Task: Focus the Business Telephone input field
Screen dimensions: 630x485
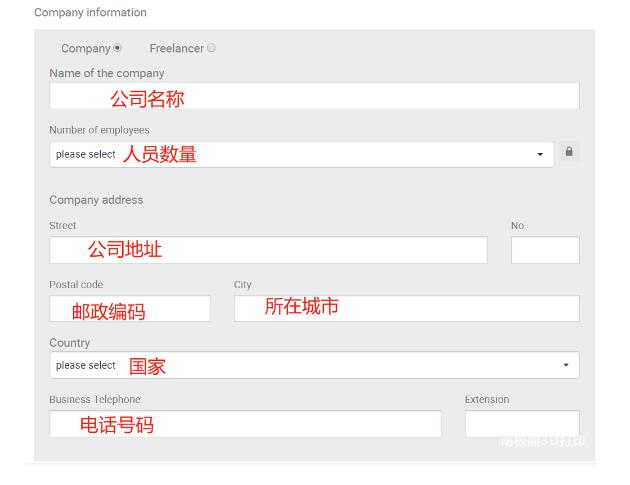Action: tap(245, 424)
